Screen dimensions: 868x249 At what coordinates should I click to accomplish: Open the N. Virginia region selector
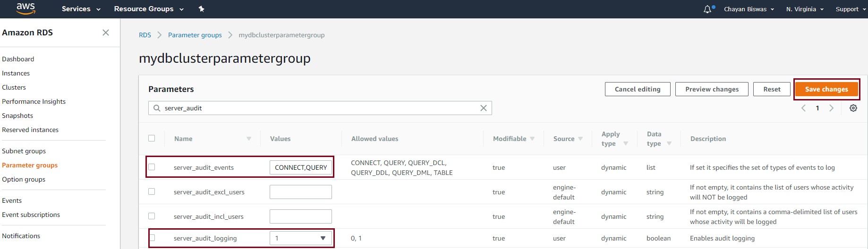805,9
